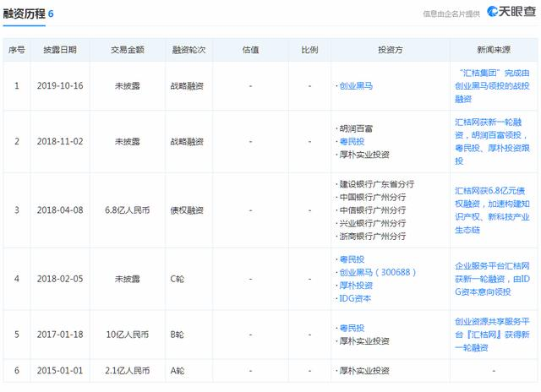
Task: Open the 粤民投 investor link in the 2018-11-02 row
Action: pos(352,141)
